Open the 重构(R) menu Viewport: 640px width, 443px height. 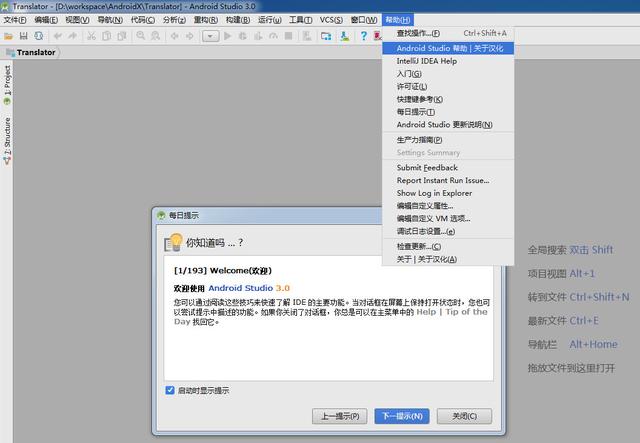(206, 20)
